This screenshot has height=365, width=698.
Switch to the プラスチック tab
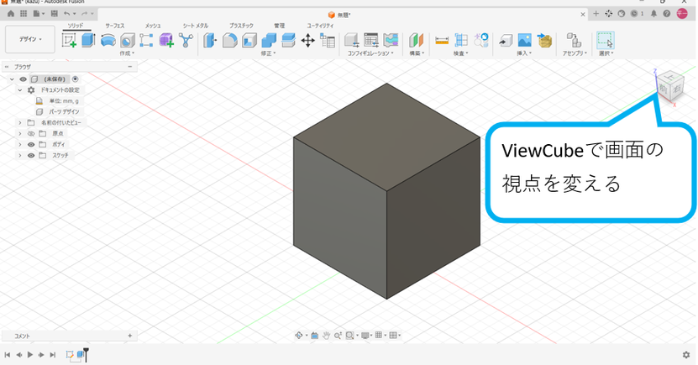tap(241, 26)
